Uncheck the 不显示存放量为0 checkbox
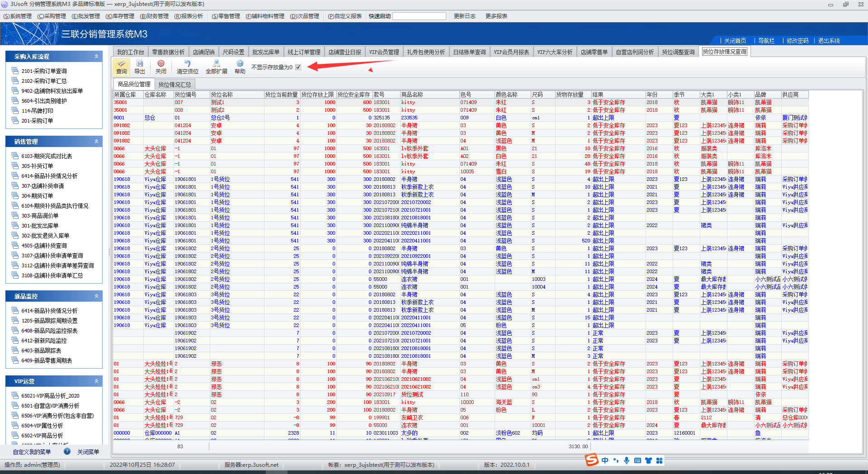This screenshot has width=868, height=474. (298, 67)
